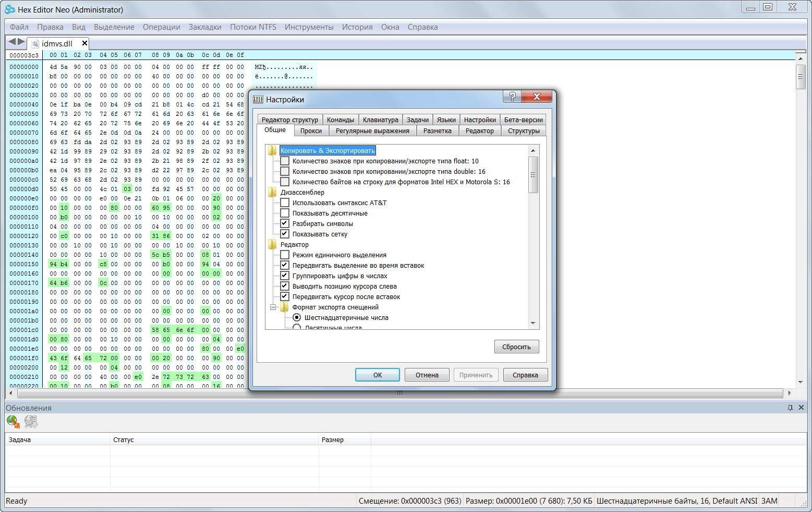Enable Показывать десятичные checkbox
Viewport: 812px width, 512px height.
(285, 213)
